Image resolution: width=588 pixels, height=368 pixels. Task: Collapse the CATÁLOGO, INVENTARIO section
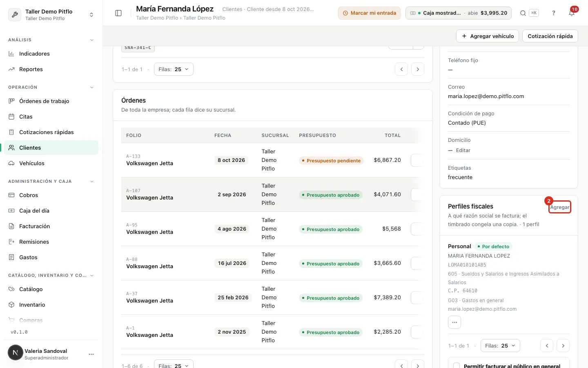click(92, 276)
